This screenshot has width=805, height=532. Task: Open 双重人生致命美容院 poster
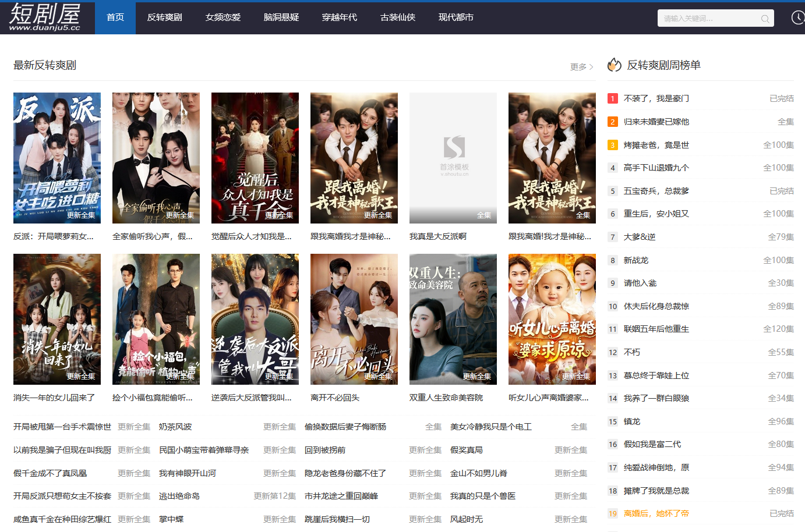coord(453,319)
